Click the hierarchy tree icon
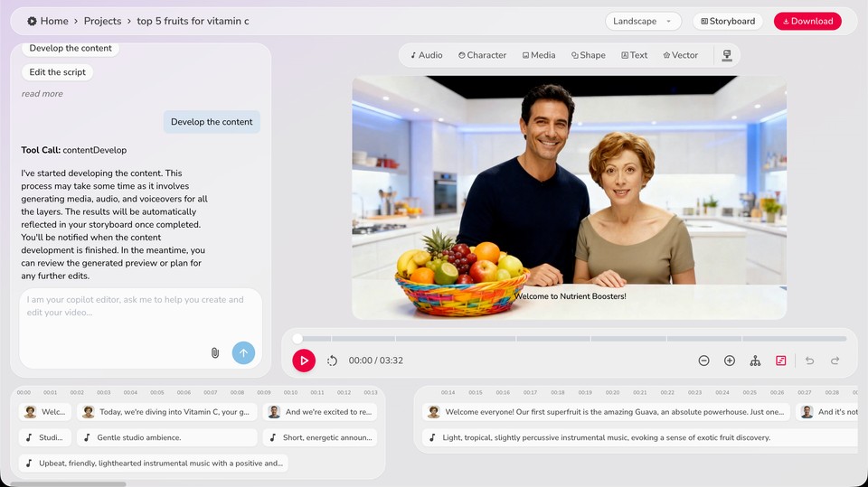The image size is (868, 487). [x=755, y=361]
